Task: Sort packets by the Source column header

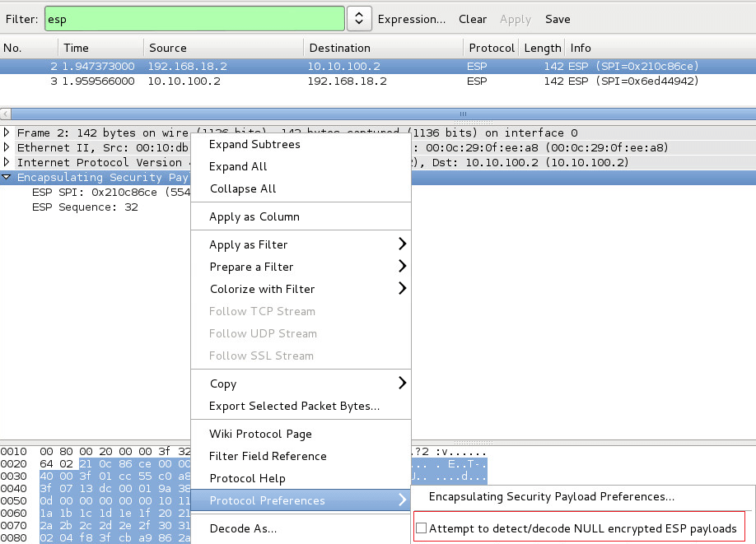Action: (224, 48)
